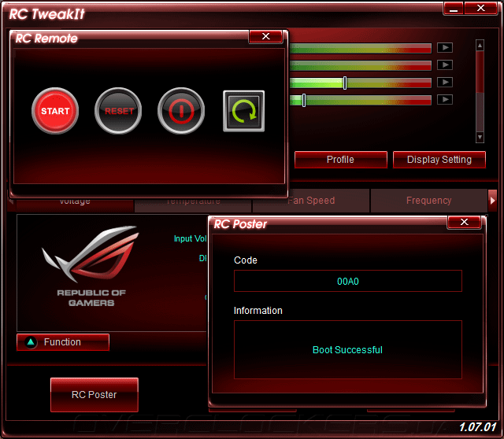Click the play arrow beside the third slider
Screen dimensions: 504x439
445,82
